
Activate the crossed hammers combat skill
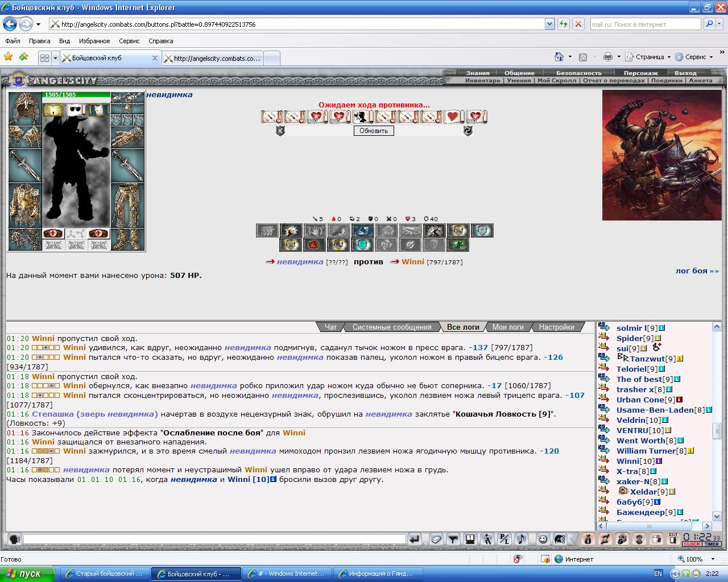[x=435, y=230]
